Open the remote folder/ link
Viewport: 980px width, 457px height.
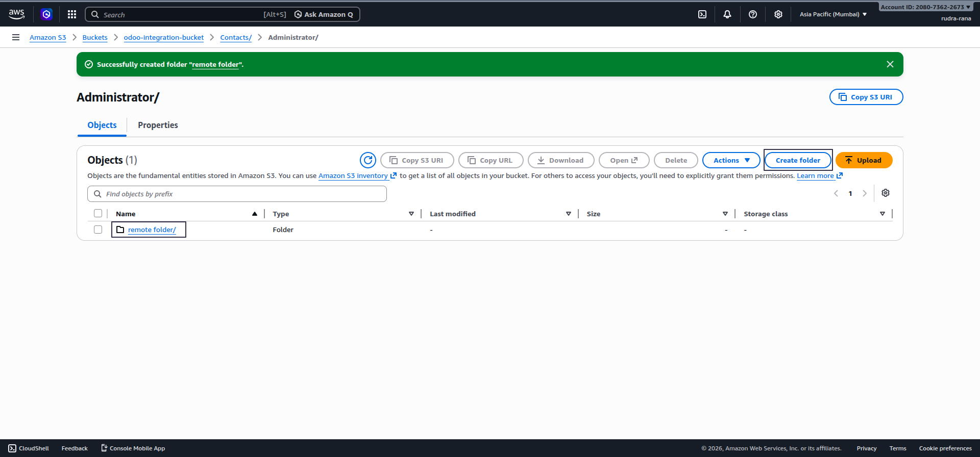pyautogui.click(x=152, y=230)
